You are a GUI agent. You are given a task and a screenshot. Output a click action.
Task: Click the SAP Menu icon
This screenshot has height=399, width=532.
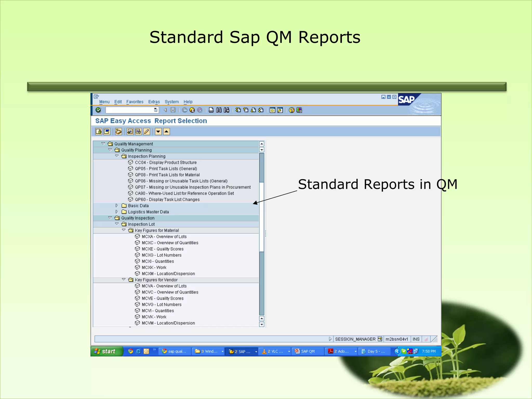[x=107, y=132]
